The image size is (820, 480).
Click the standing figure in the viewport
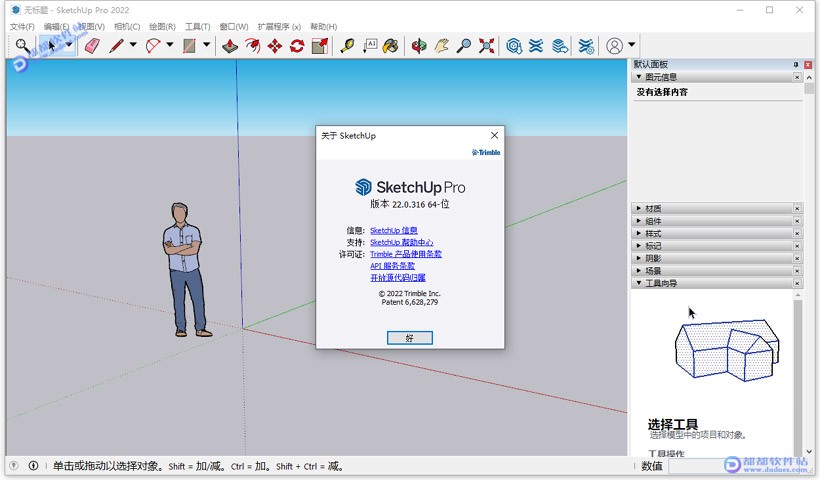[186, 269]
